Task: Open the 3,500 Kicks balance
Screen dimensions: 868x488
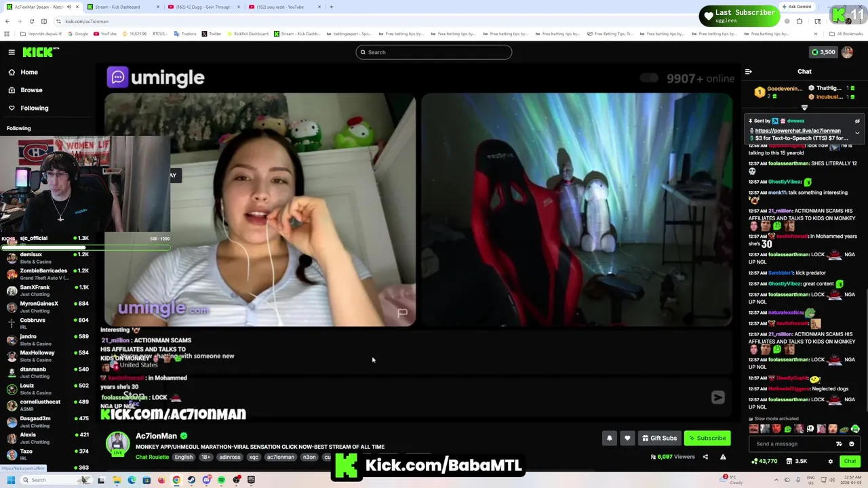Action: point(824,52)
